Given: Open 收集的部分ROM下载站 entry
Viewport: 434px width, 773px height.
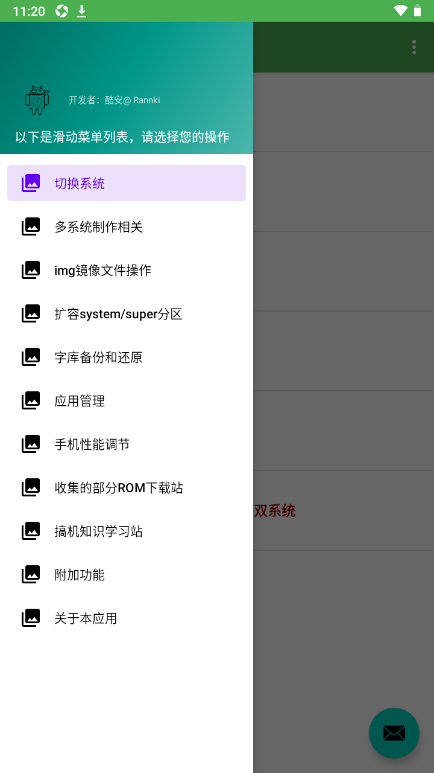Looking at the screenshot, I should (126, 487).
